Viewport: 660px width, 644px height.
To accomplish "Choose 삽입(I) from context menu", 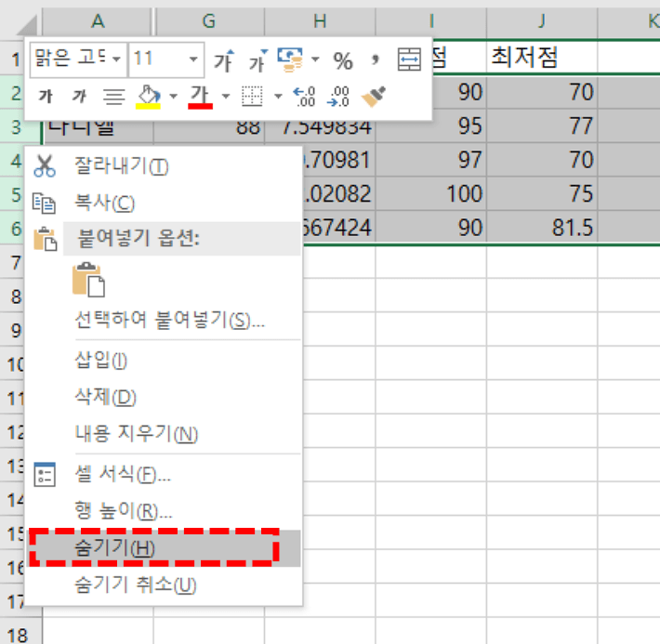I will 165,361.
